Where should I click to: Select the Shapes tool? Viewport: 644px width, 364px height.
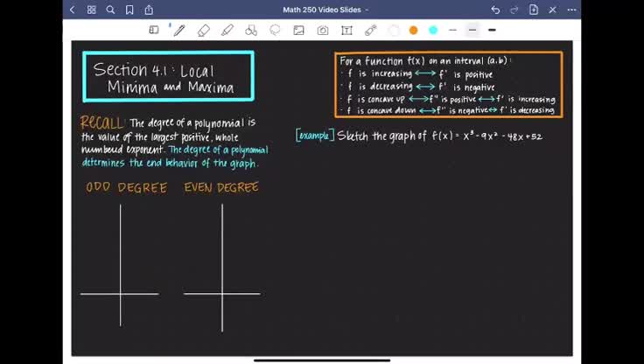pos(251,30)
